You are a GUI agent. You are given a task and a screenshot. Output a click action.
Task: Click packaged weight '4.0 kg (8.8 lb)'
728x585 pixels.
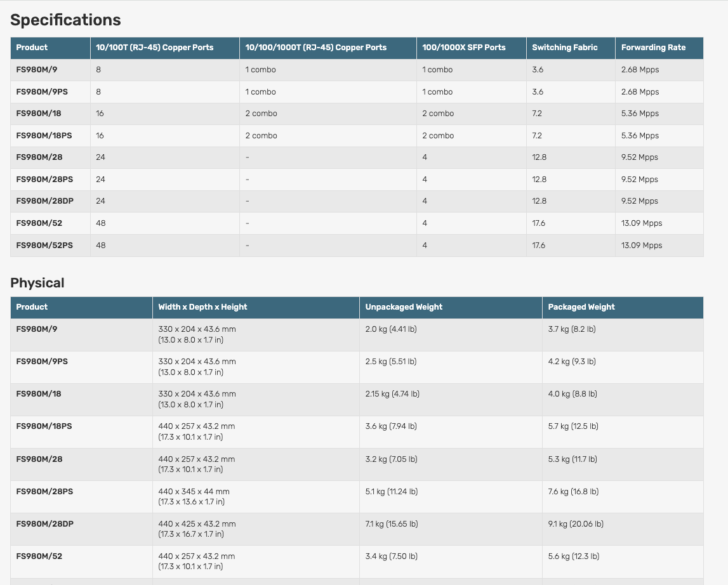point(572,394)
